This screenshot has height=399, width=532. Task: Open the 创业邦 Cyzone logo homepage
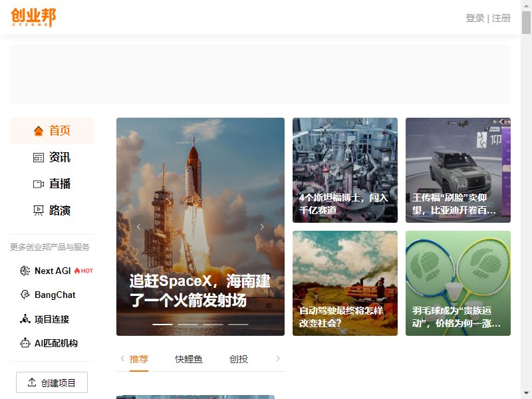(33, 17)
